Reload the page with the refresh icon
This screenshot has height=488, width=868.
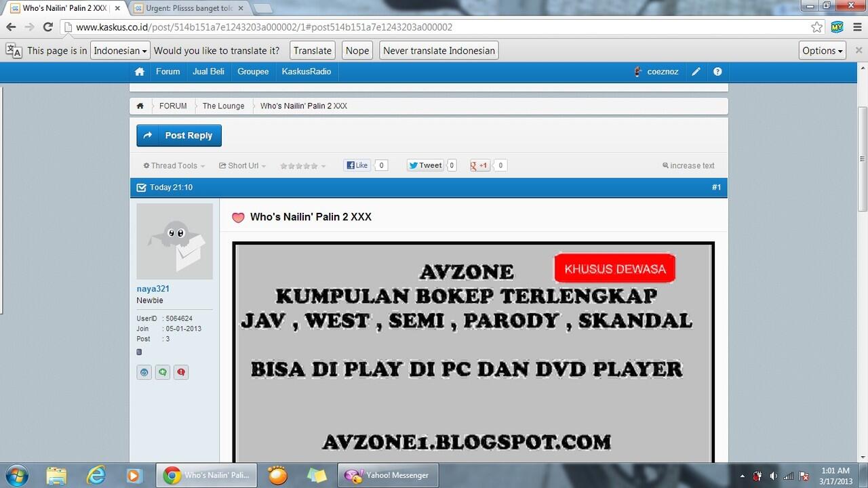pyautogui.click(x=47, y=27)
